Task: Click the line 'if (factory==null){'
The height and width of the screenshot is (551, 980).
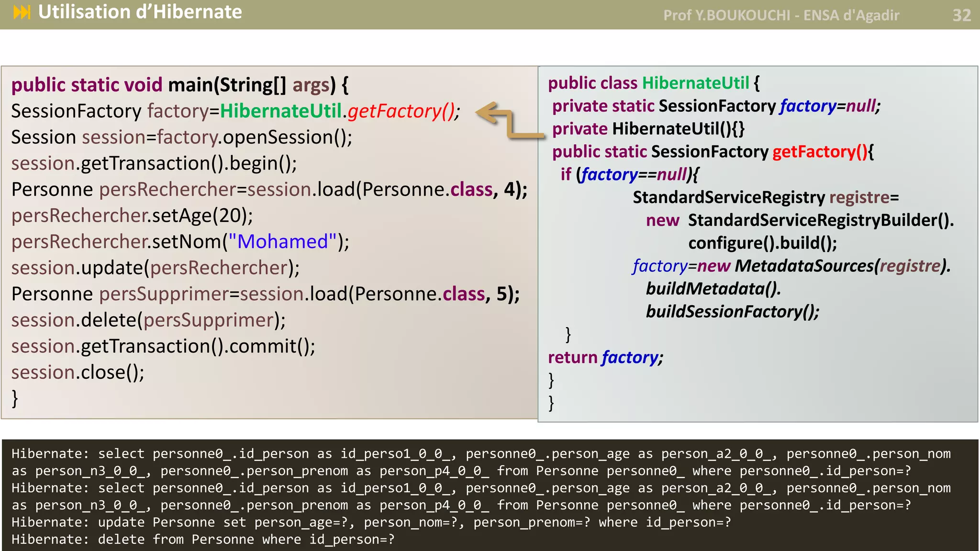Action: [x=629, y=175]
